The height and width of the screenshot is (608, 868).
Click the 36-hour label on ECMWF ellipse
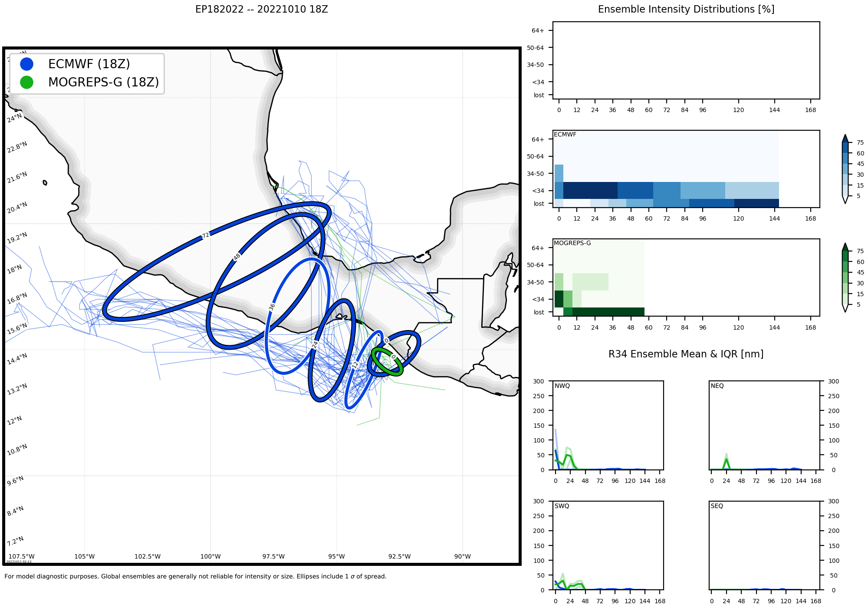coord(272,307)
